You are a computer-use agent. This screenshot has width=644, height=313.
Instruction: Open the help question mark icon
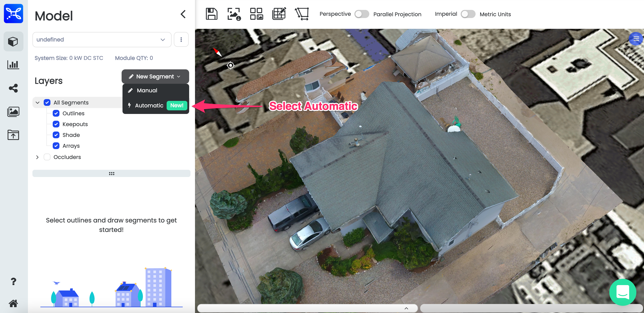point(14,281)
